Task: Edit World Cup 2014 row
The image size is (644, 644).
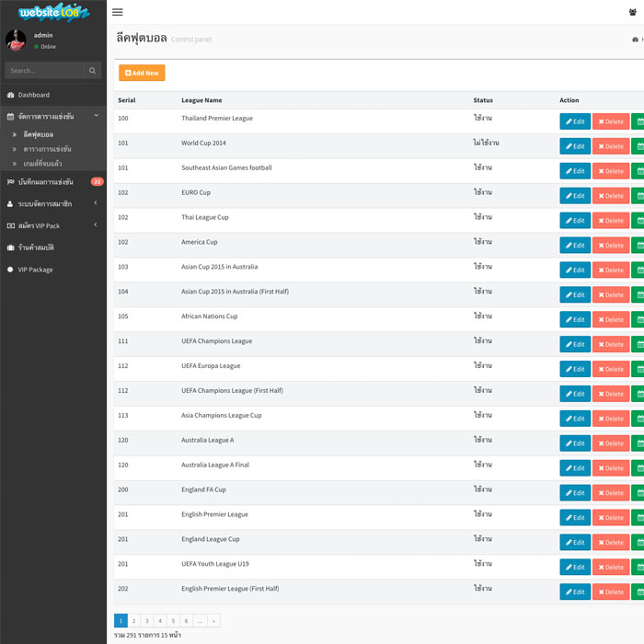Action: pos(575,146)
